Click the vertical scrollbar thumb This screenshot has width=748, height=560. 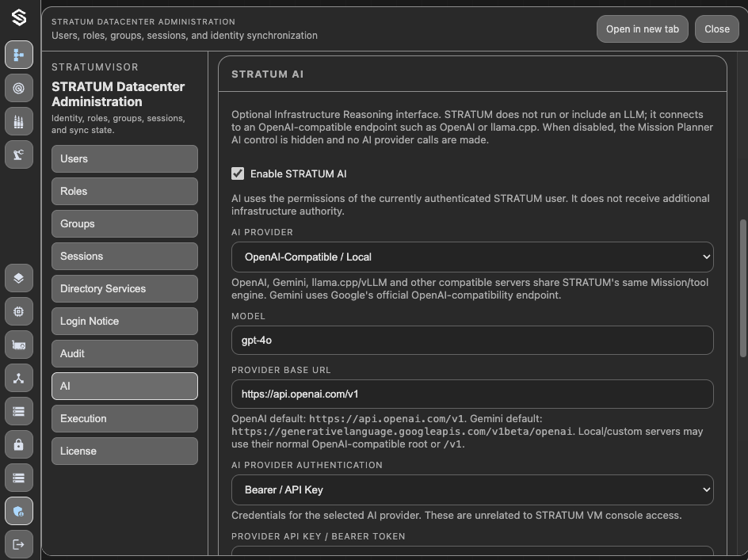tap(742, 288)
